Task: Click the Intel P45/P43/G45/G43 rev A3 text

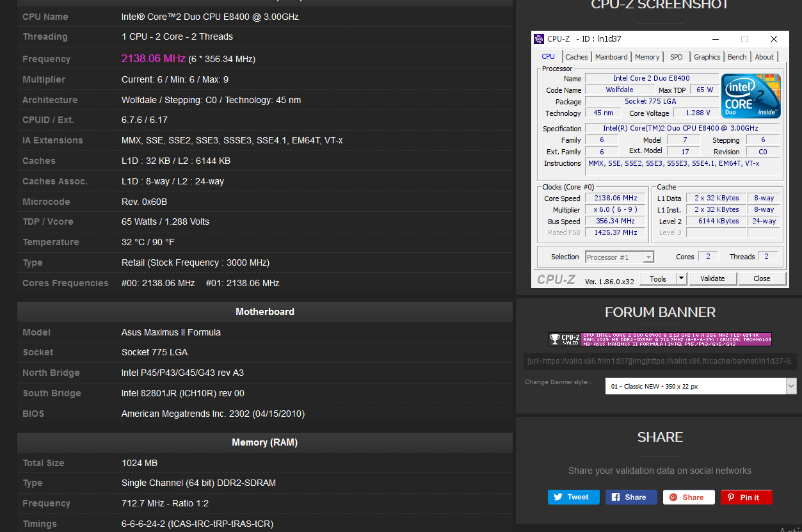Action: coord(182,373)
